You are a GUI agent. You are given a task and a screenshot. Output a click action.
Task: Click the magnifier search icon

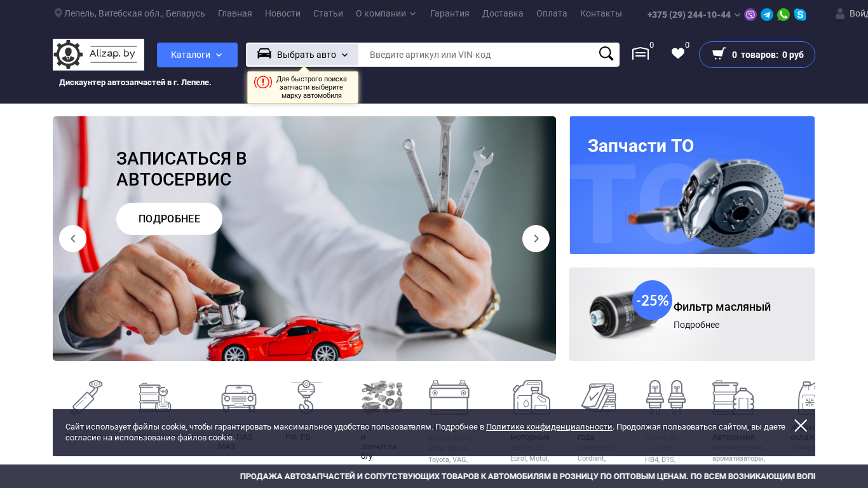point(606,54)
